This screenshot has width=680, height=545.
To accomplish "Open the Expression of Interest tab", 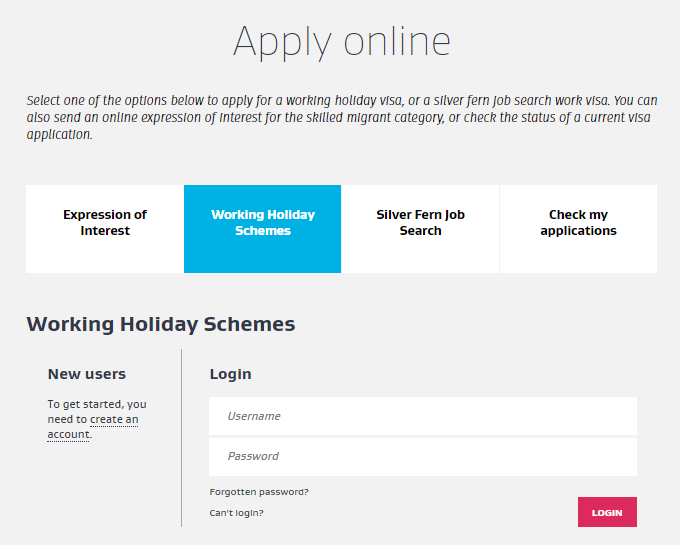I will pyautogui.click(x=105, y=223).
